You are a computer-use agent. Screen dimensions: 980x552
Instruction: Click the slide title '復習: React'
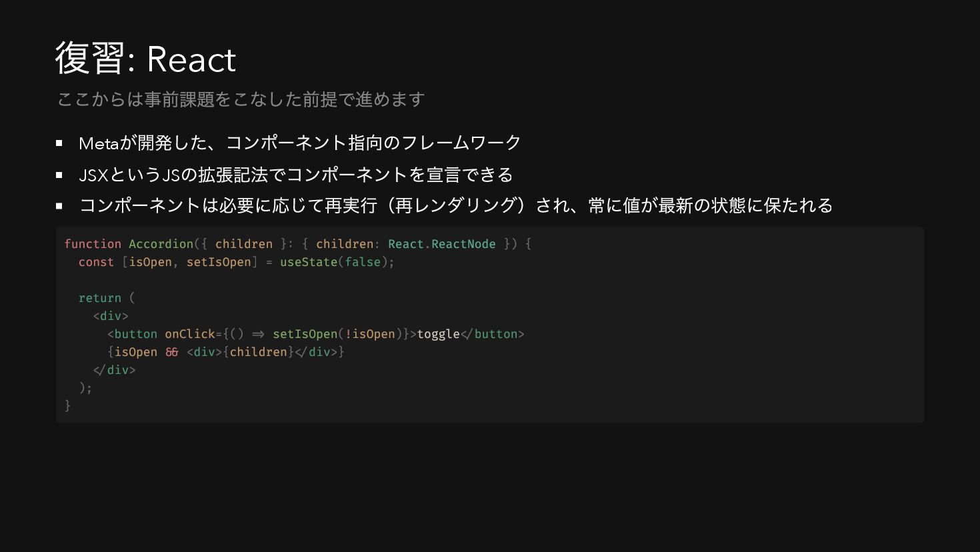[x=145, y=59]
